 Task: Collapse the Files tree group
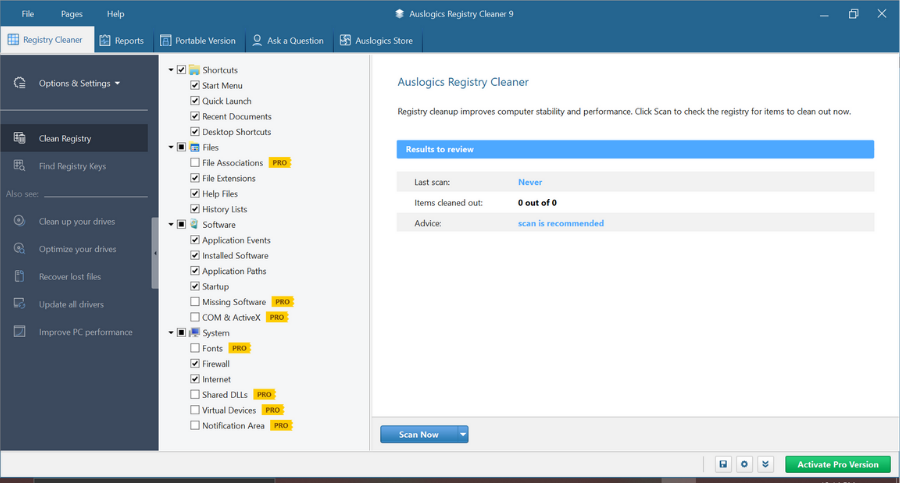[171, 148]
